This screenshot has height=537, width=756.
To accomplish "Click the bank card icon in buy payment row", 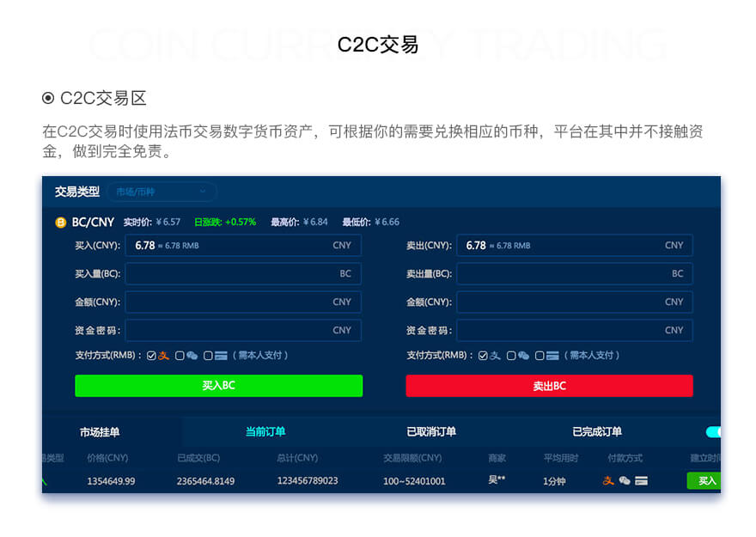I will coord(219,354).
